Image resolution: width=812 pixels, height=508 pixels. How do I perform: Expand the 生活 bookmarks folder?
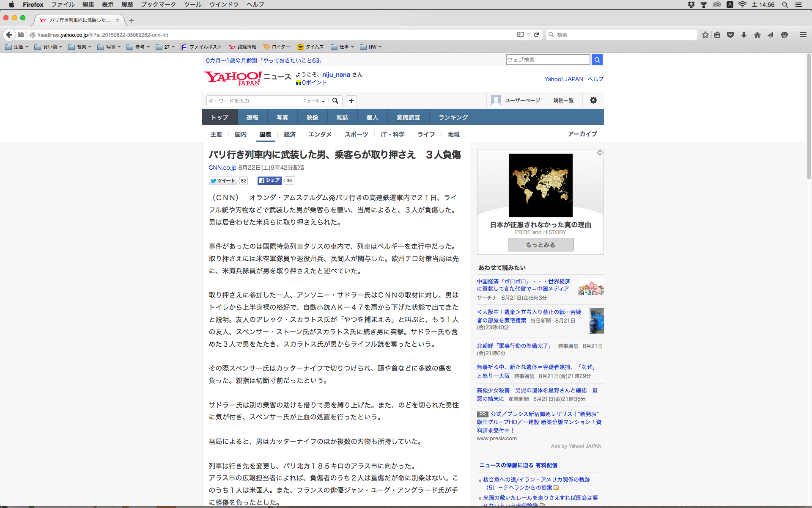(17, 47)
